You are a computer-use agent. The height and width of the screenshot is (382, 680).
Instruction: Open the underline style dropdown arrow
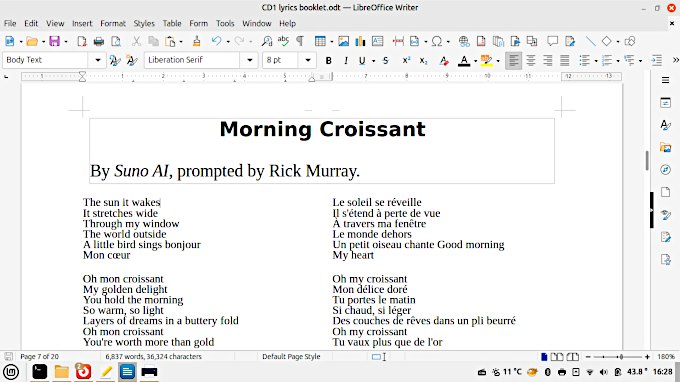(x=373, y=61)
